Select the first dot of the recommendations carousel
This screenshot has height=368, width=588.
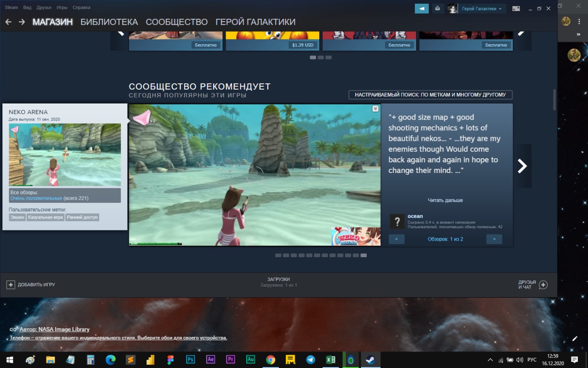click(x=278, y=255)
